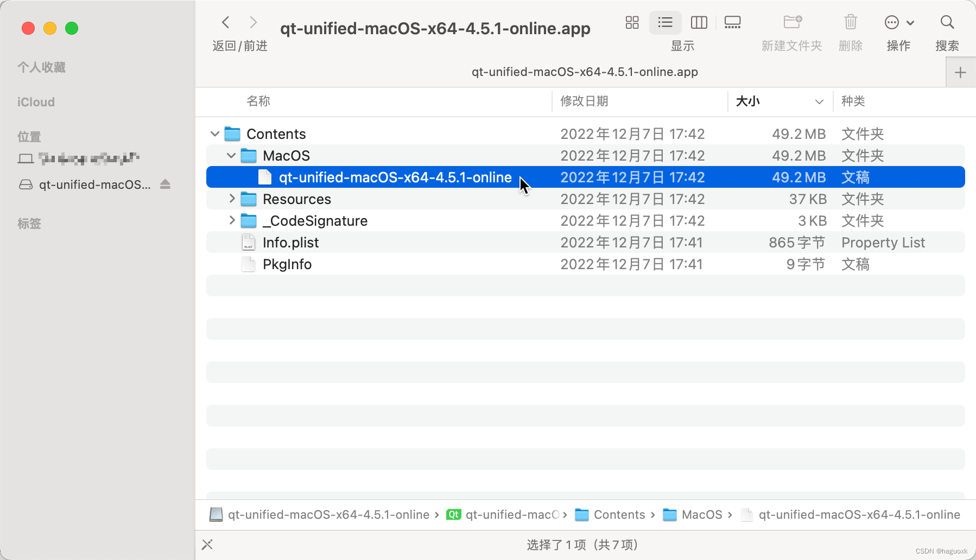Click 3 KB size of _CodeSignature
Viewport: 976px width, 560px height.
[x=812, y=221]
